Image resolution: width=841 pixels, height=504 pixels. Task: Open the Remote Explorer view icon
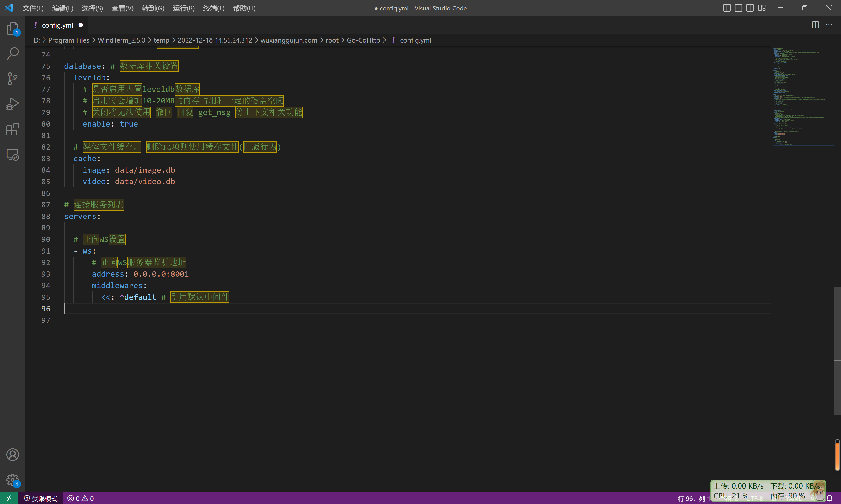(13, 155)
